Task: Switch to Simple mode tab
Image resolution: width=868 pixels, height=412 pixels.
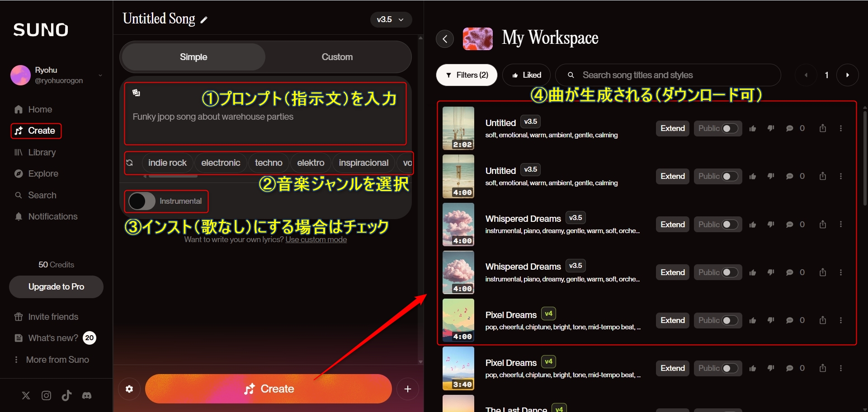Action: click(193, 57)
